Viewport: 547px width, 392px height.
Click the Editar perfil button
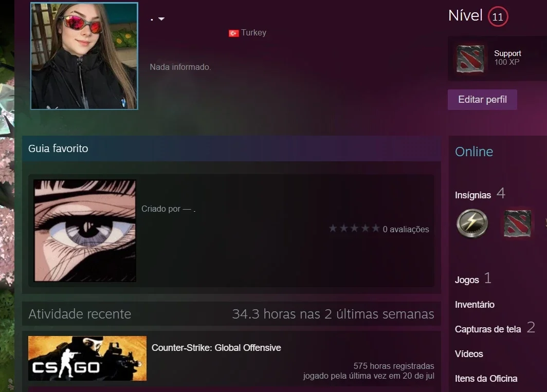[x=482, y=100]
